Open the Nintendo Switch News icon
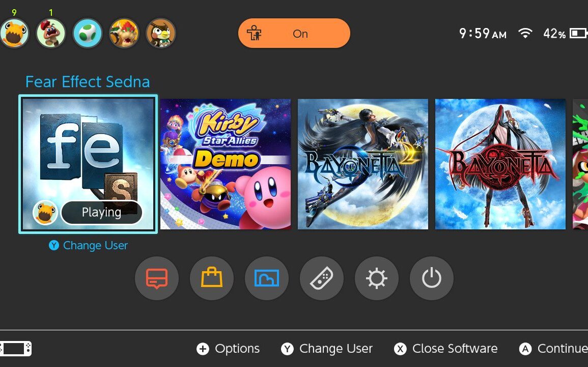Viewport: 588px width, 367px height. 157,278
